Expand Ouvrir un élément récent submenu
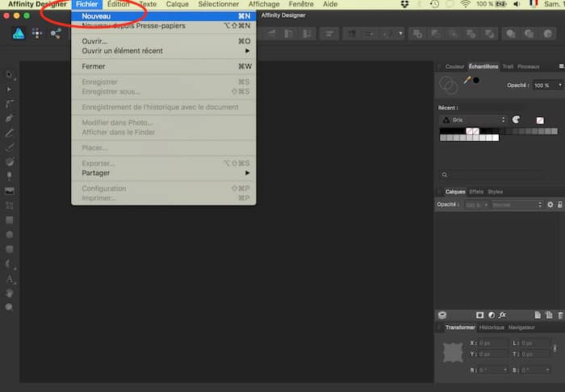The height and width of the screenshot is (392, 565). [164, 51]
